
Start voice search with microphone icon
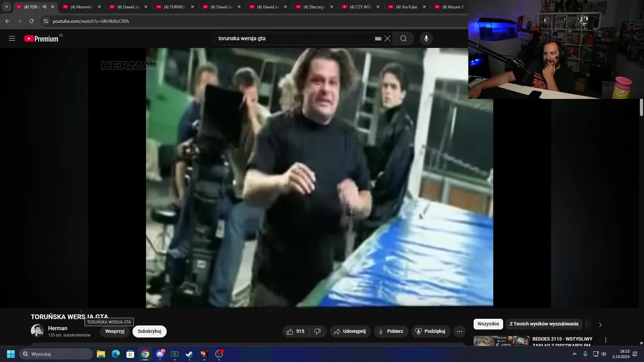click(x=426, y=39)
